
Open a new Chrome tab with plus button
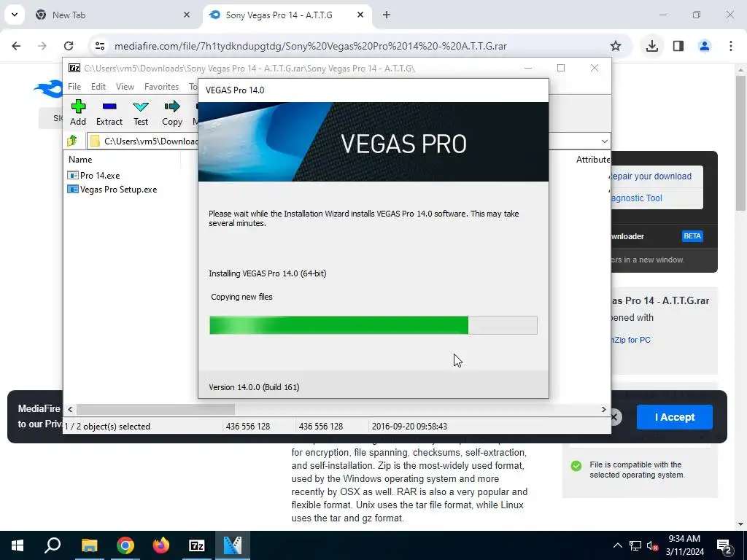tap(387, 15)
